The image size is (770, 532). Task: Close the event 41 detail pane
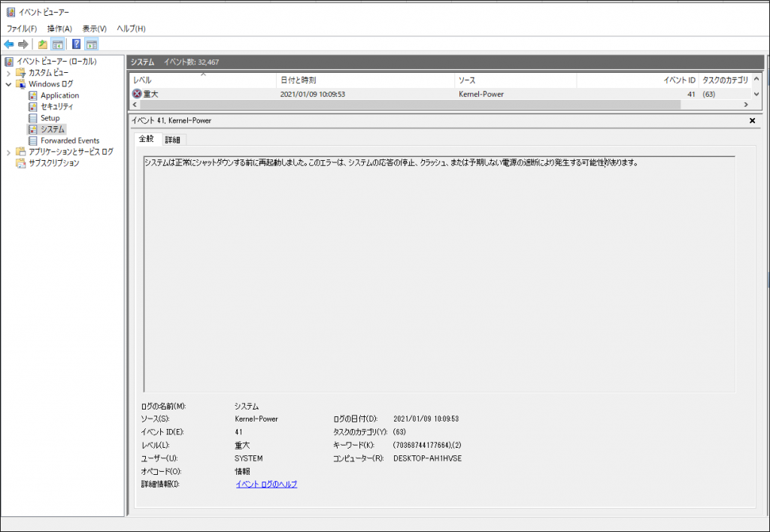[752, 120]
